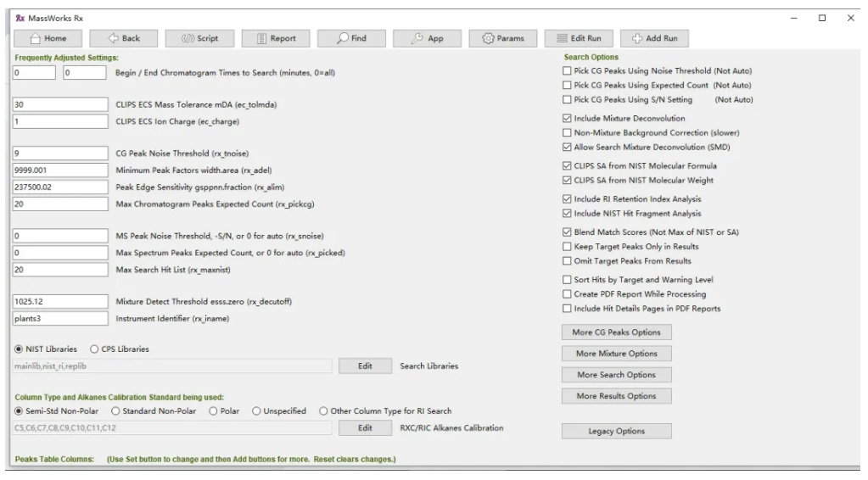
Task: Open Params gear button
Action: click(x=503, y=38)
